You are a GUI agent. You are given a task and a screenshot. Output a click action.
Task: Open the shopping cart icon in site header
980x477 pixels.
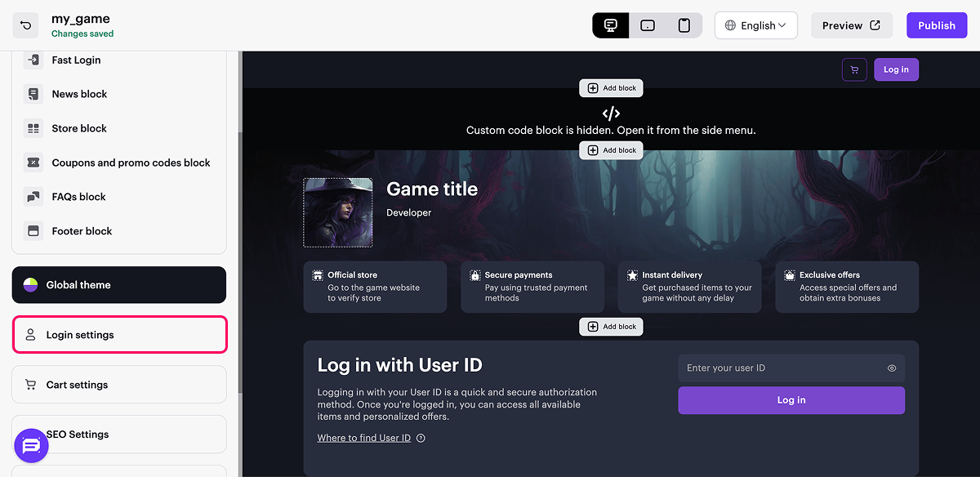pyautogui.click(x=854, y=69)
